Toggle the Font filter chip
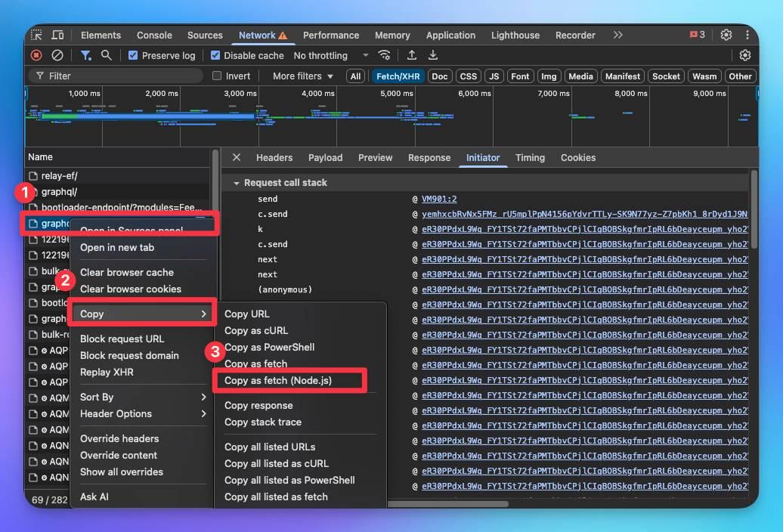 520,76
